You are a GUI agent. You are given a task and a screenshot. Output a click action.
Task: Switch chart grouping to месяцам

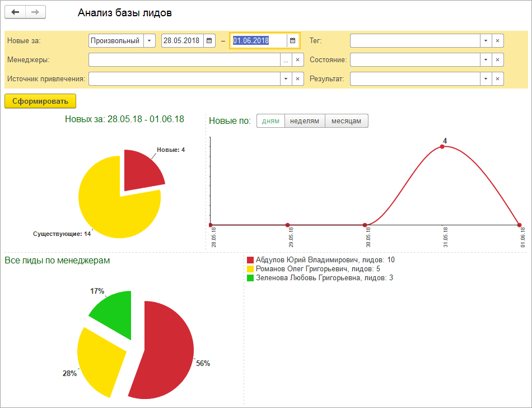pos(347,121)
